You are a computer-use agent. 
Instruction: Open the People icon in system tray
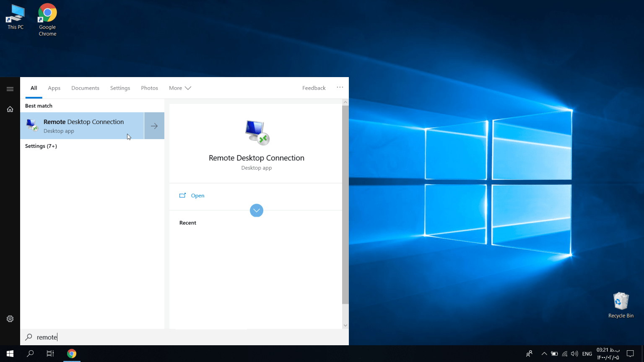(x=529, y=354)
